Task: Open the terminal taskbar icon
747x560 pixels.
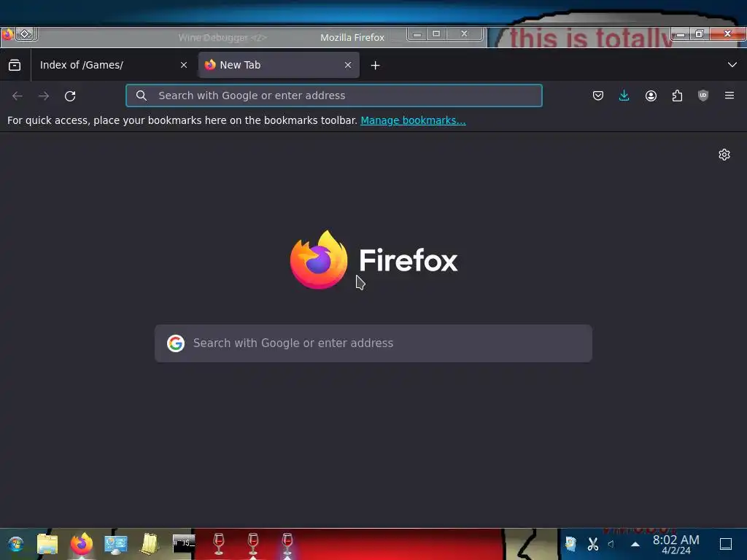Action: pyautogui.click(x=184, y=544)
